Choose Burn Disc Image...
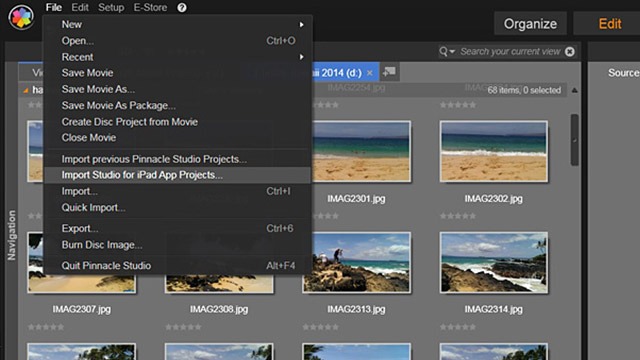640x360 pixels. [178, 245]
